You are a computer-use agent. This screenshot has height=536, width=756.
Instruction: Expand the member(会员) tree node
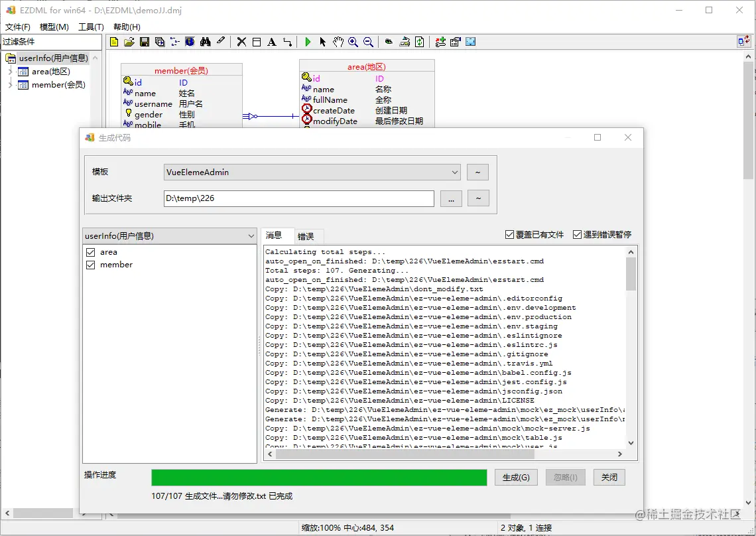click(10, 85)
